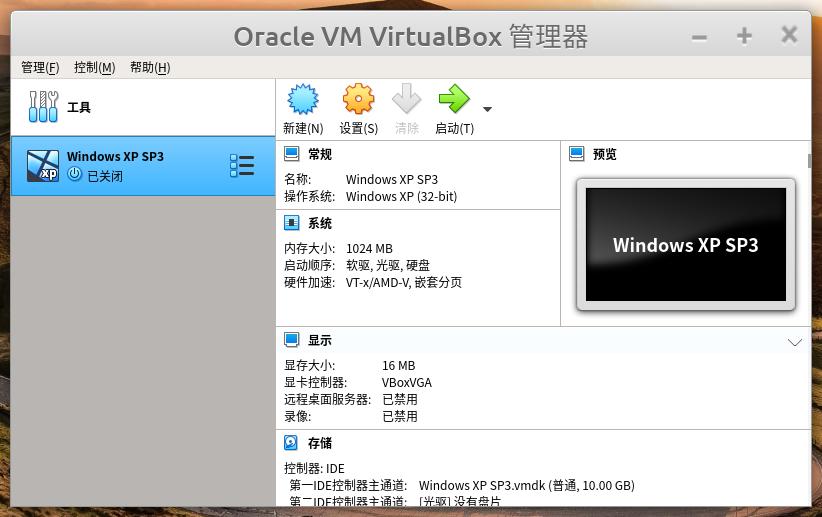
Task: Collapse the 显示 section with chevron
Action: 795,342
